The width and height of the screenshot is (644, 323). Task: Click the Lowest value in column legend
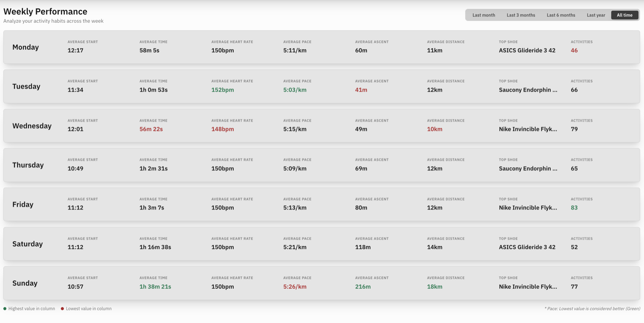[86, 309]
